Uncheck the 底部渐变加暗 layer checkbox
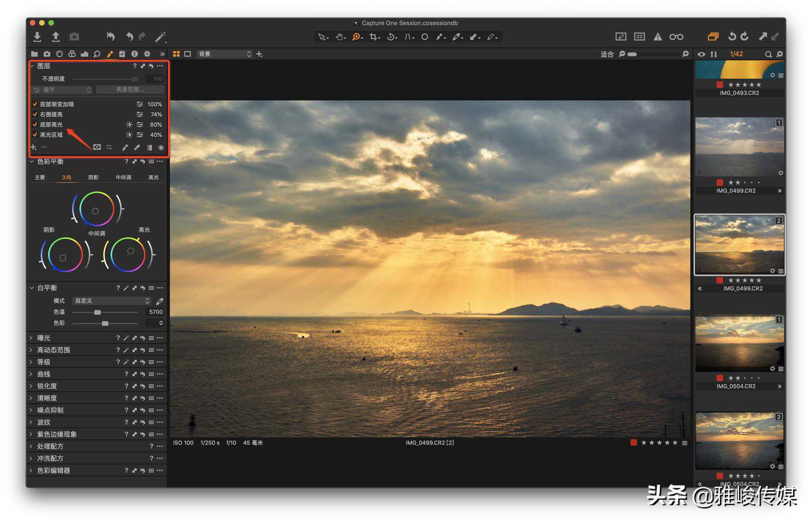812x522 pixels. coord(35,104)
